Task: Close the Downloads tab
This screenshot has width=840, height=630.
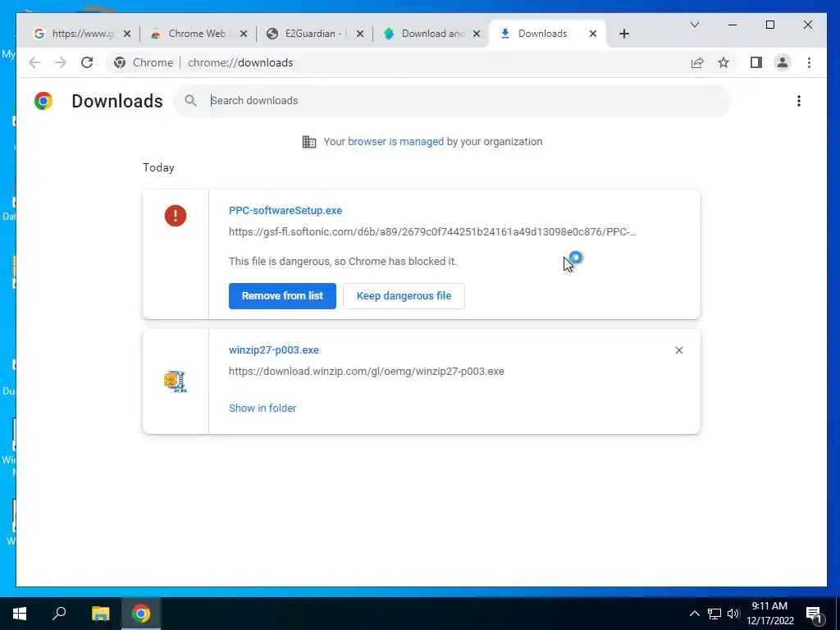Action: 592,34
